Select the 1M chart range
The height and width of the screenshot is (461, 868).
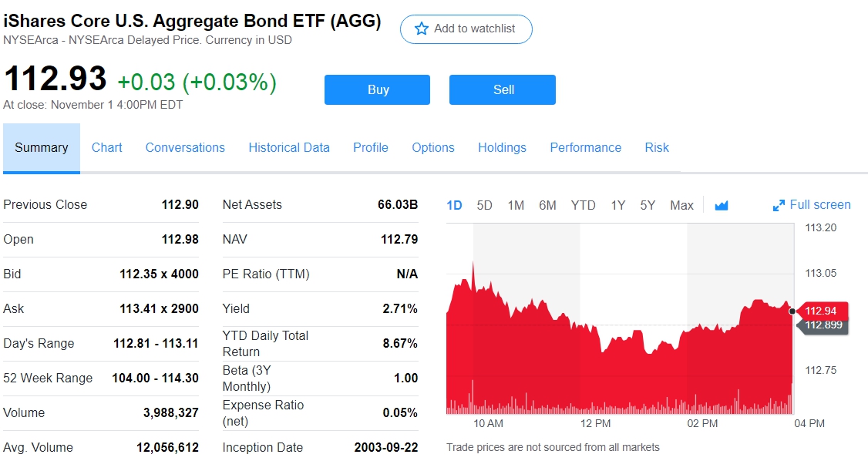516,205
